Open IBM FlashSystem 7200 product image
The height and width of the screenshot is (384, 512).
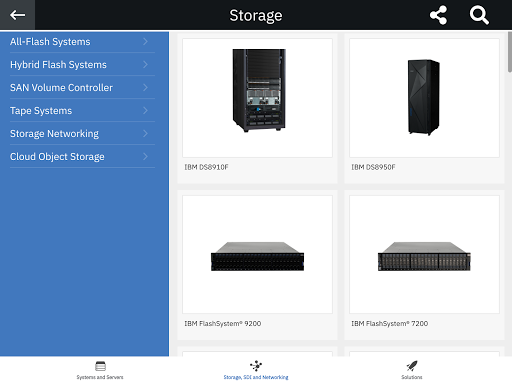click(424, 254)
